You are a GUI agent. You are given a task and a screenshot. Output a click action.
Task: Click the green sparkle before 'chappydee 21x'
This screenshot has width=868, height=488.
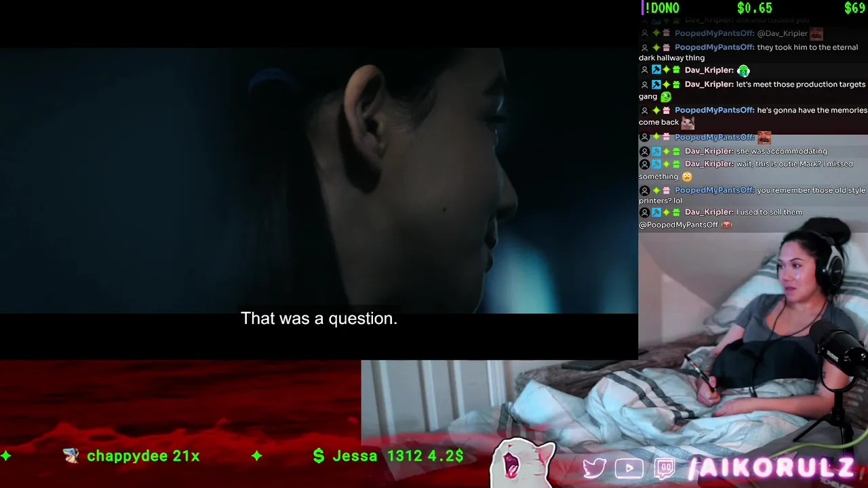click(6, 456)
